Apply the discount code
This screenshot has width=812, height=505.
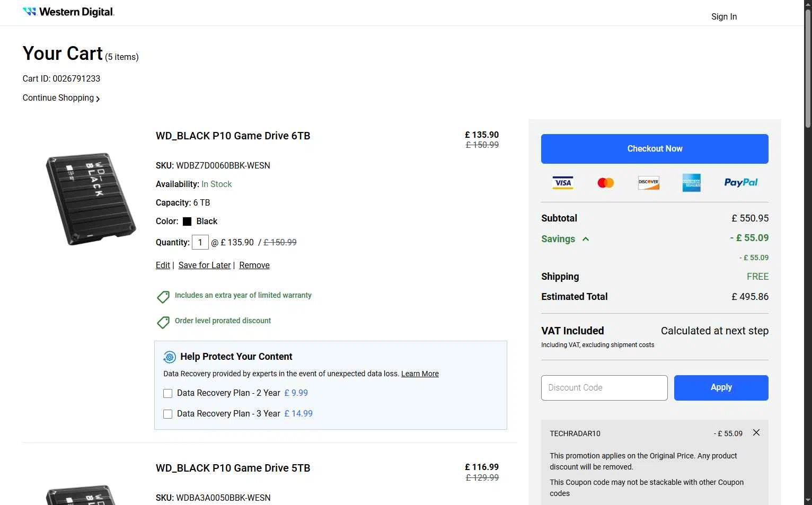coord(721,388)
